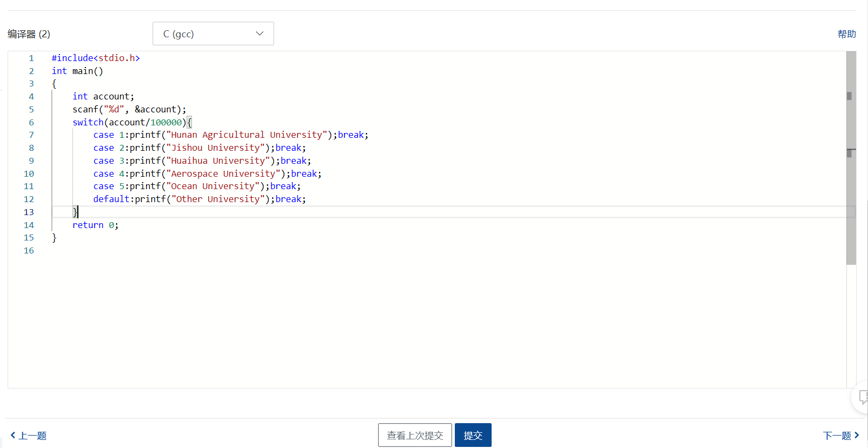868x448 pixels.
Task: Place cursor on the #include<stdio.h> line
Action: [96, 58]
